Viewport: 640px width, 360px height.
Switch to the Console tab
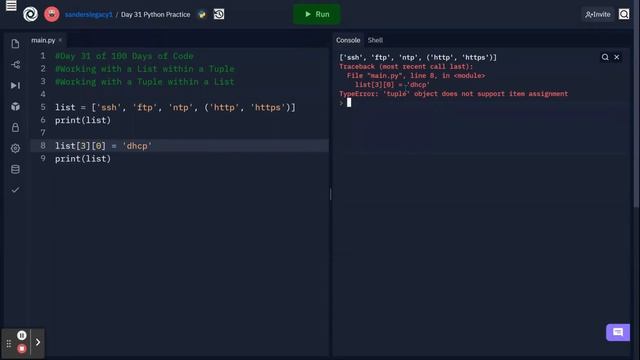pyautogui.click(x=348, y=40)
